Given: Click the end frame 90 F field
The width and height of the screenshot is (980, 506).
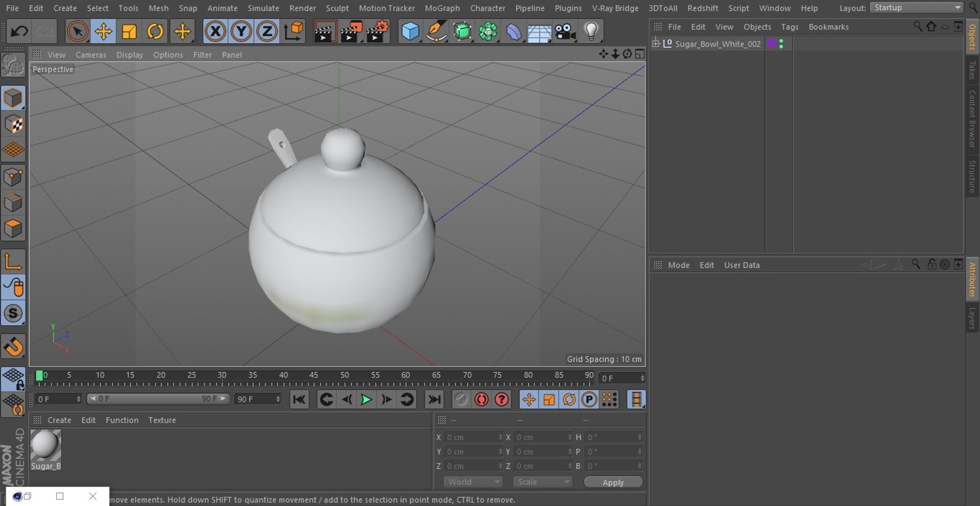Looking at the screenshot, I should click(x=258, y=399).
